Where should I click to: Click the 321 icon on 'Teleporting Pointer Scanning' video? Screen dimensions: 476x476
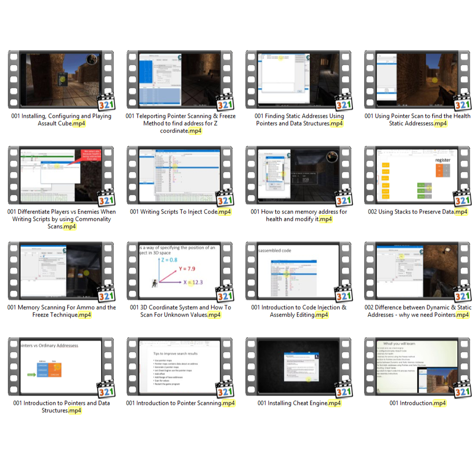225,104
